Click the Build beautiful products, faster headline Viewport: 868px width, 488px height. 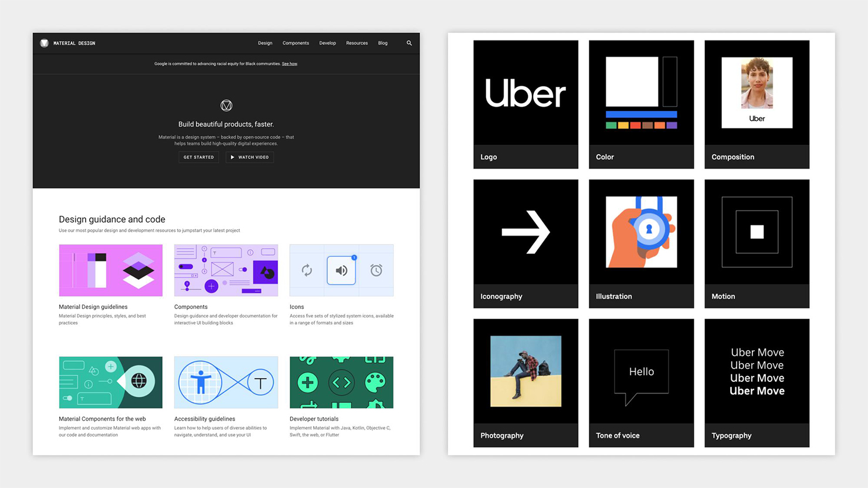tap(226, 124)
